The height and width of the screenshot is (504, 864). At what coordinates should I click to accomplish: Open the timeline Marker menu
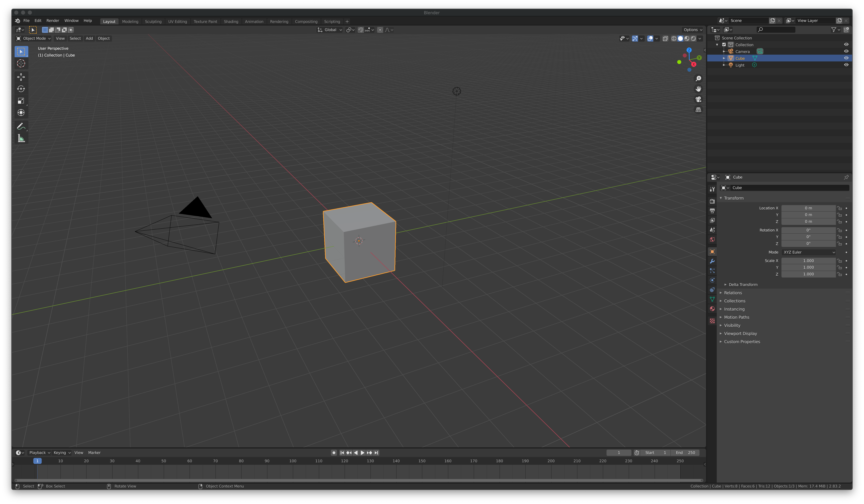(94, 453)
